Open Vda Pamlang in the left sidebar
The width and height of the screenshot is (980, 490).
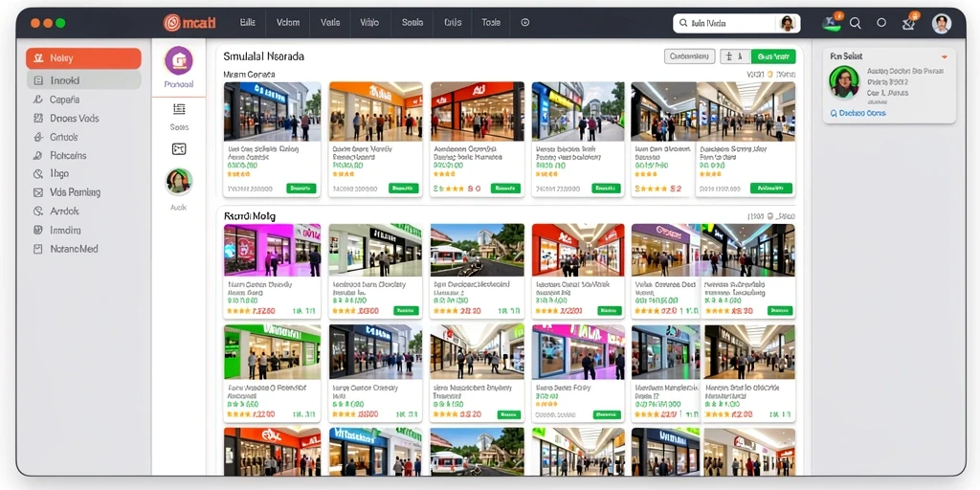[x=75, y=192]
